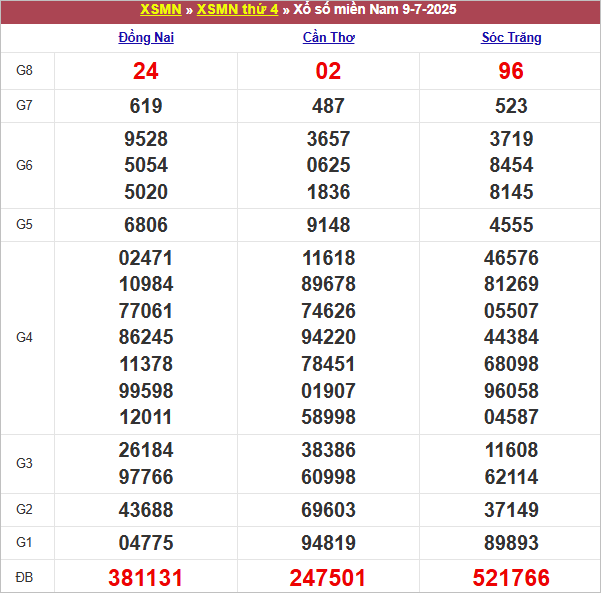The width and height of the screenshot is (601, 593).
Task: Click the header title Xổ số miền Nam 9-7-2025
Action: pyautogui.click(x=375, y=10)
